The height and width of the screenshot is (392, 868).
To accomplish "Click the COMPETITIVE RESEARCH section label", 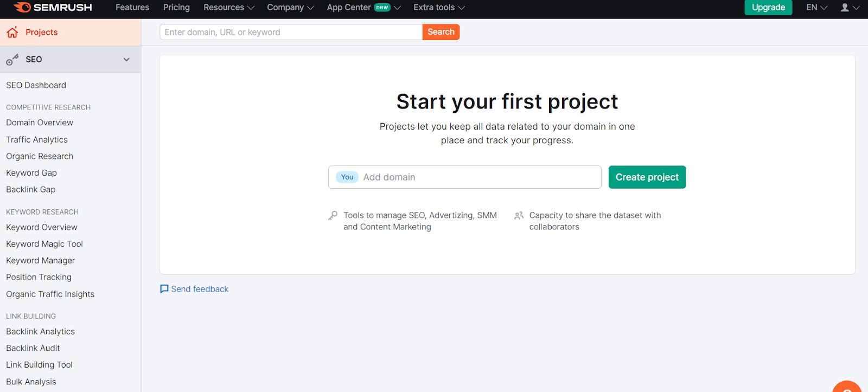I will point(48,107).
